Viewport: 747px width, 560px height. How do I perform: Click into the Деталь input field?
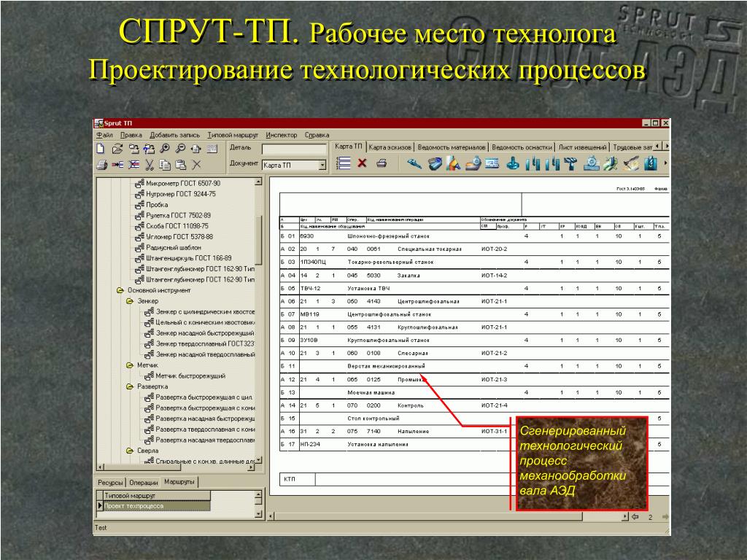click(295, 149)
